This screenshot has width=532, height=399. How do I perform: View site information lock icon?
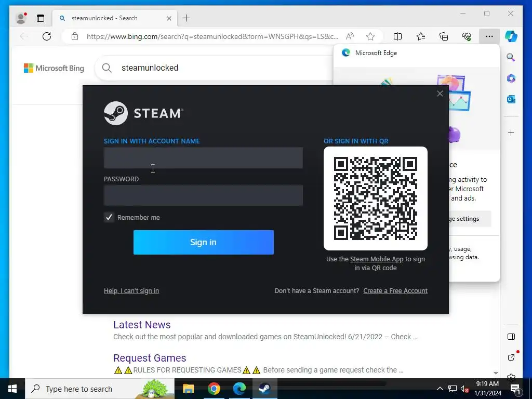pyautogui.click(x=75, y=36)
